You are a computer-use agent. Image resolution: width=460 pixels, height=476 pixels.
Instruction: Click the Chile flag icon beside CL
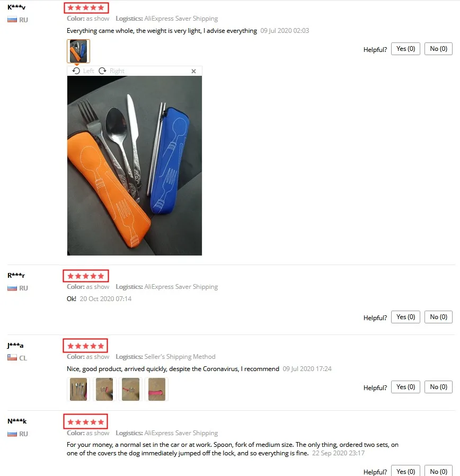12,358
